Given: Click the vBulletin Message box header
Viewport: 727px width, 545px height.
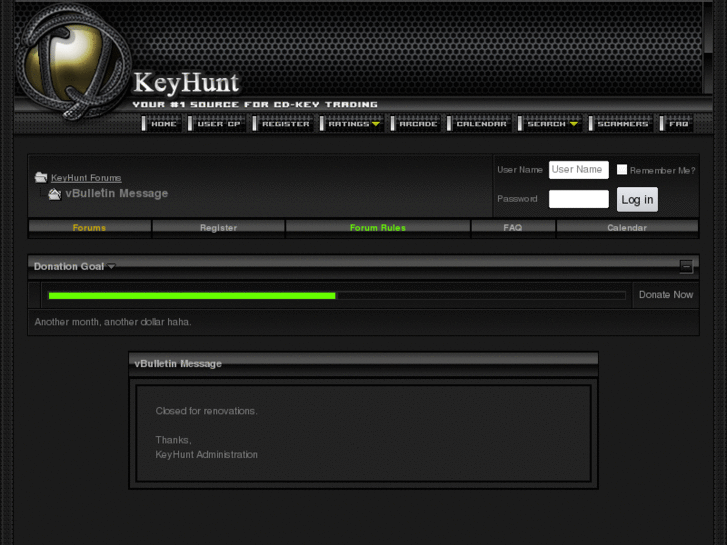Looking at the screenshot, I should tap(364, 364).
